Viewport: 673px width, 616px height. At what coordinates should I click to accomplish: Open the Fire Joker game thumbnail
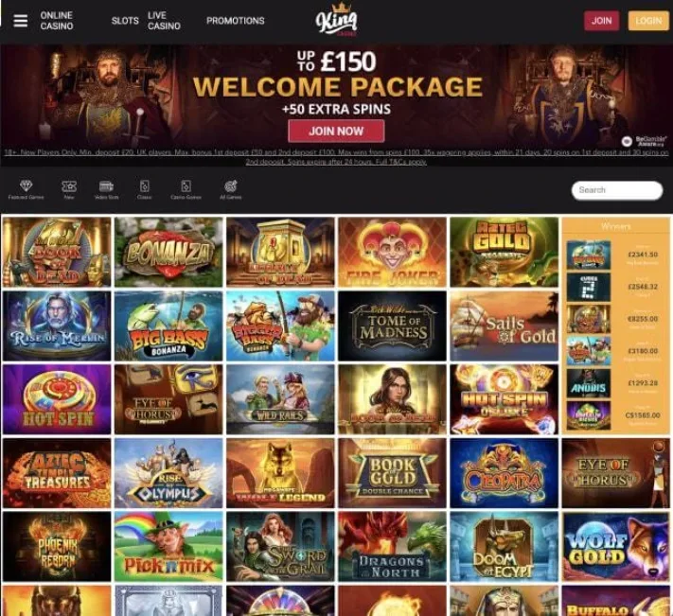click(x=392, y=253)
